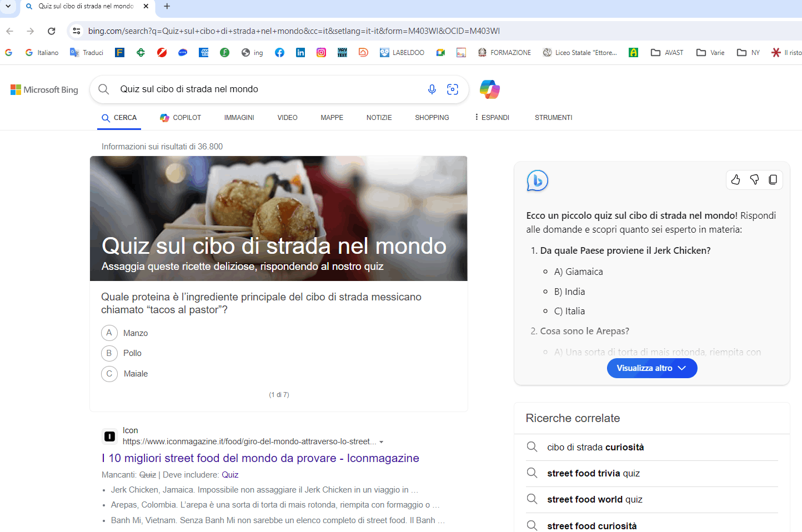Image resolution: width=802 pixels, height=532 pixels.
Task: Switch to the SHOPPING tab
Action: click(432, 118)
